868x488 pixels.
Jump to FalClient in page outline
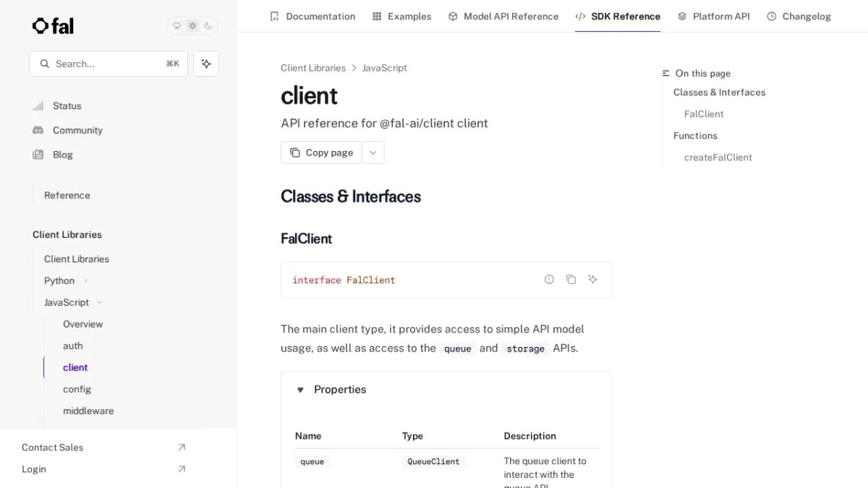(x=704, y=114)
